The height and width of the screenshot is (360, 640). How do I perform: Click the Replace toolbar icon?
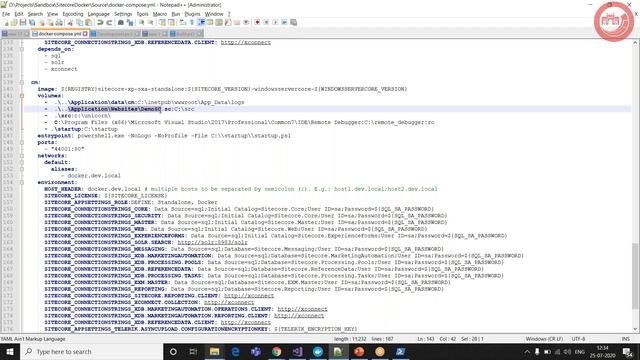click(x=130, y=22)
